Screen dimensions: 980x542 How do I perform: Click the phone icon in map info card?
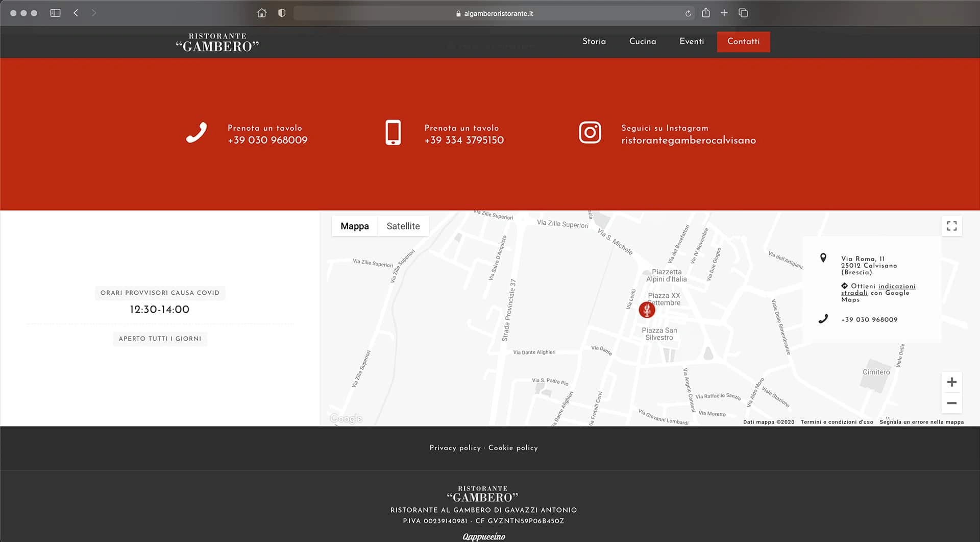point(823,319)
